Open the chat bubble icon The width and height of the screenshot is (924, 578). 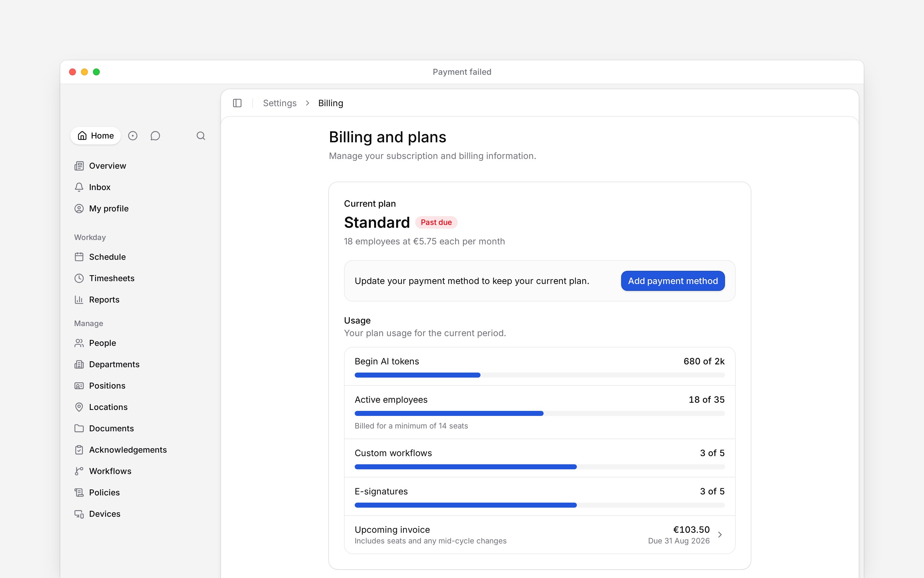[155, 136]
